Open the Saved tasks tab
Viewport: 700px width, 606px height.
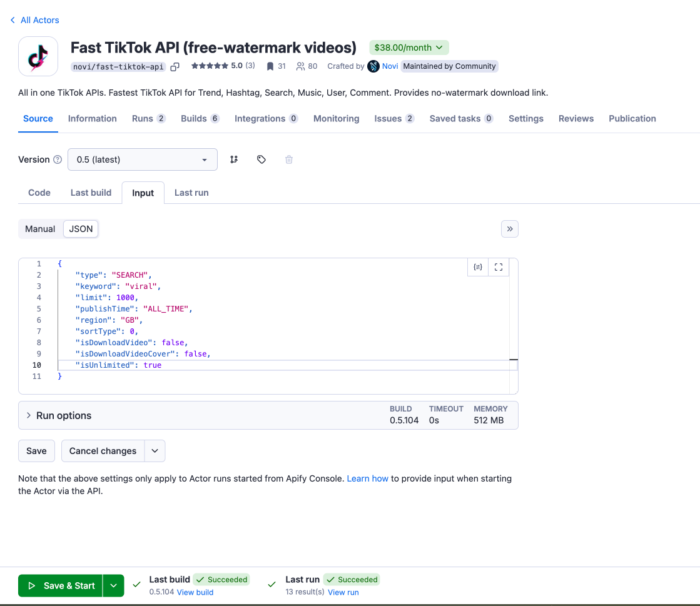pos(461,118)
